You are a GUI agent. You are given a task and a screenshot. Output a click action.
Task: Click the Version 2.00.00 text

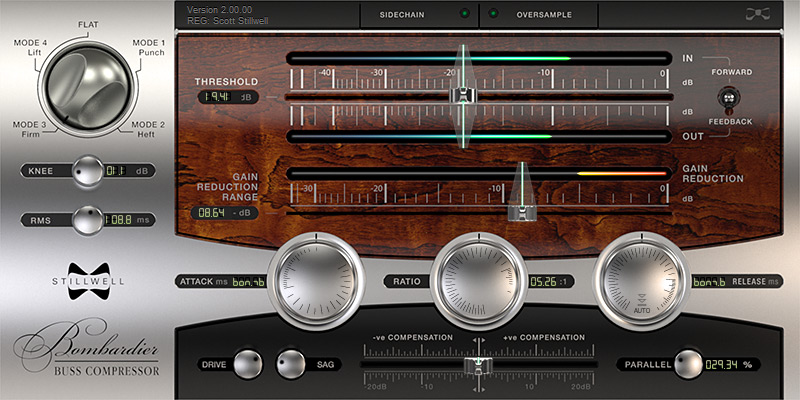tap(219, 10)
